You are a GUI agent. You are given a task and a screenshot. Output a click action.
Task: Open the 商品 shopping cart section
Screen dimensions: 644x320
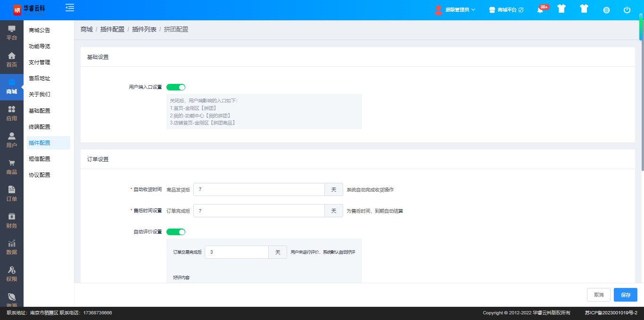click(12, 167)
